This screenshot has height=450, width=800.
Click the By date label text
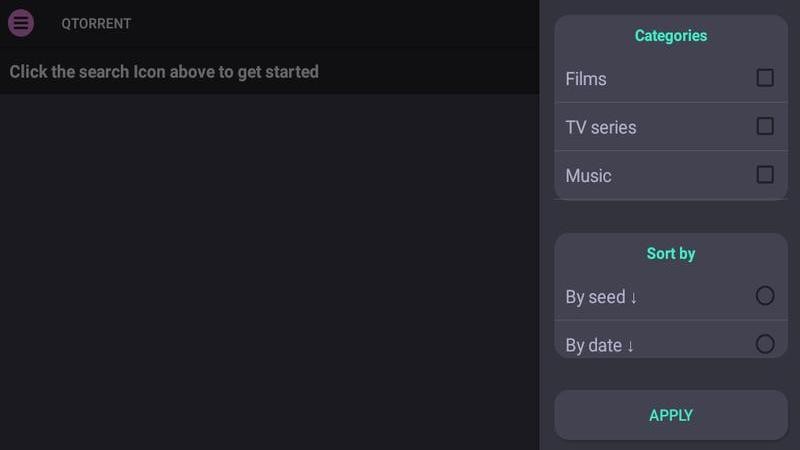594,345
